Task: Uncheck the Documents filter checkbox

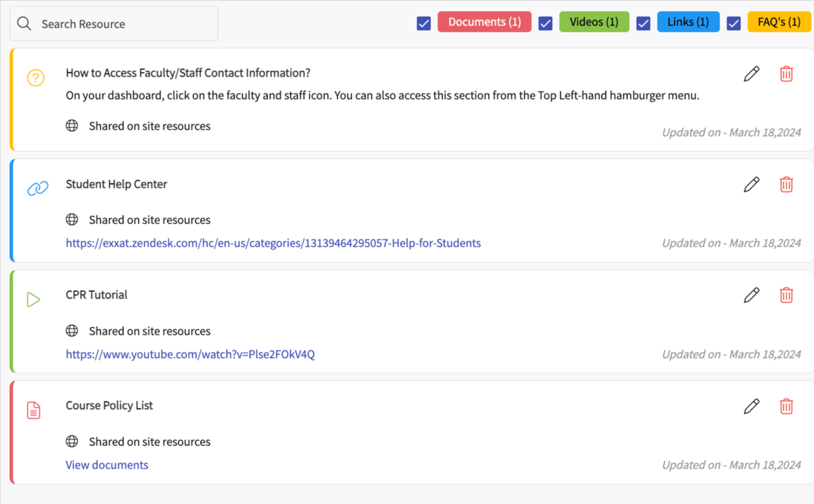Action: (x=424, y=23)
